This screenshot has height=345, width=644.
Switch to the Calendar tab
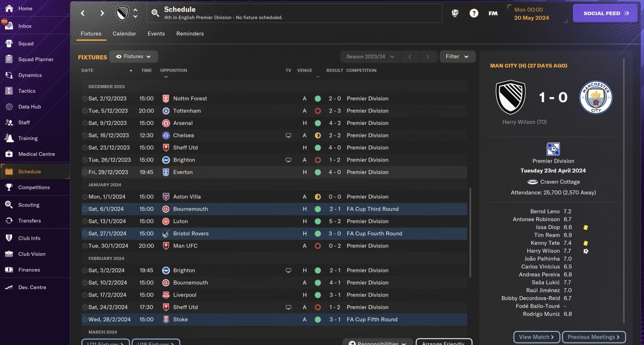point(124,34)
